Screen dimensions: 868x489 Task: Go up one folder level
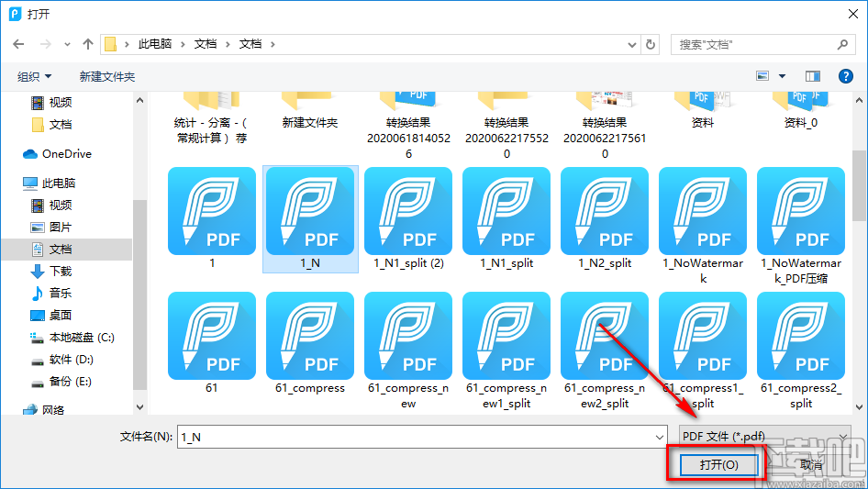87,44
